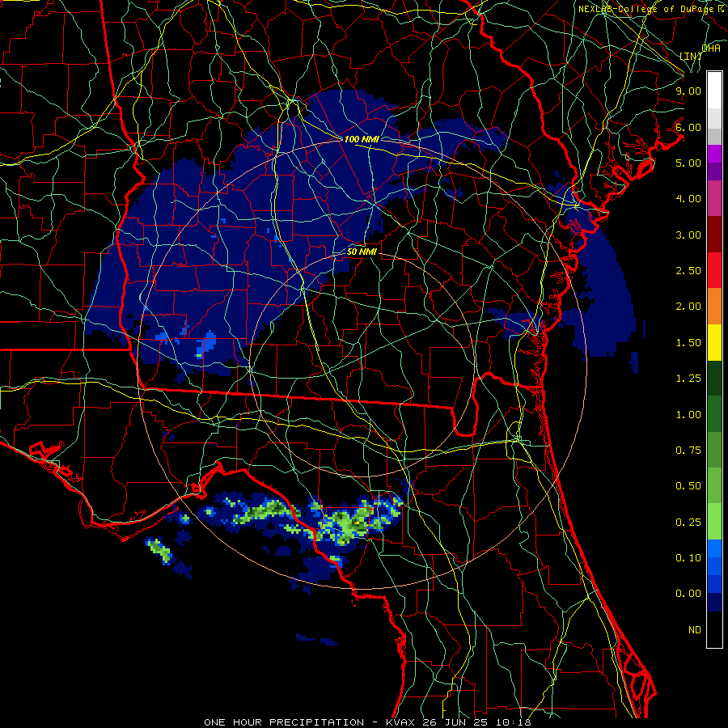
Task: Click the 0.00 legend value
Action: tap(688, 594)
